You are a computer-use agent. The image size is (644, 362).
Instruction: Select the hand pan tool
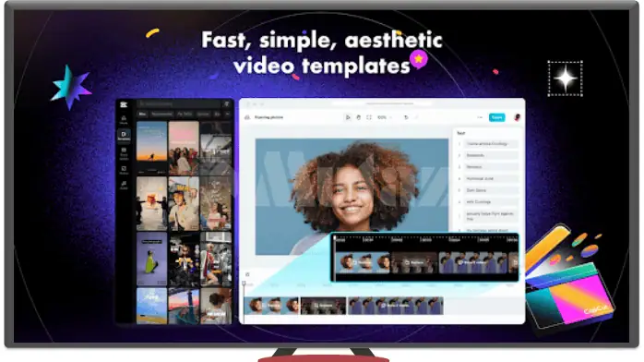(x=359, y=117)
